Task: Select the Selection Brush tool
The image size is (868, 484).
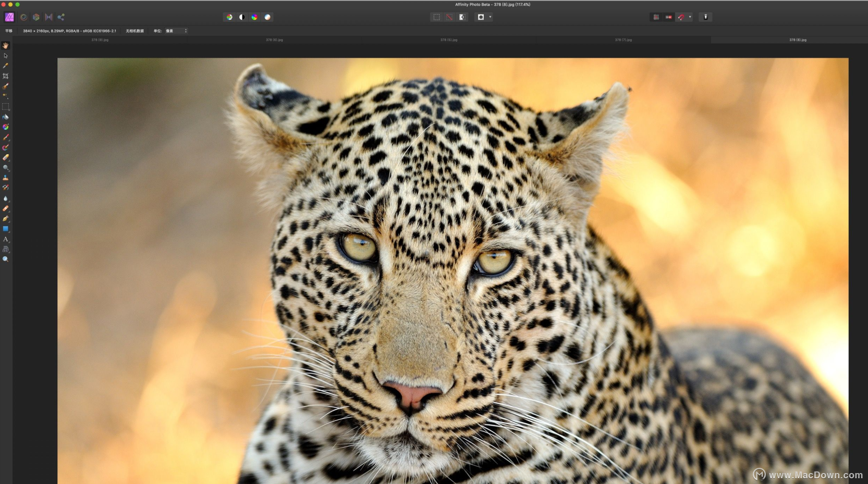Action: [6, 86]
